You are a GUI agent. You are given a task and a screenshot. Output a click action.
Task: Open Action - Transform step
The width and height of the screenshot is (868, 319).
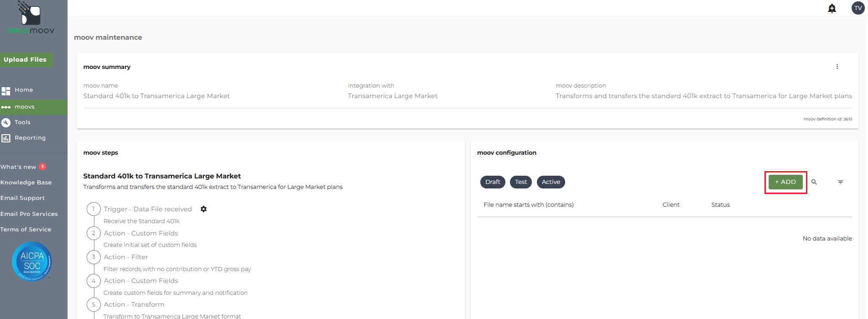coord(134,304)
